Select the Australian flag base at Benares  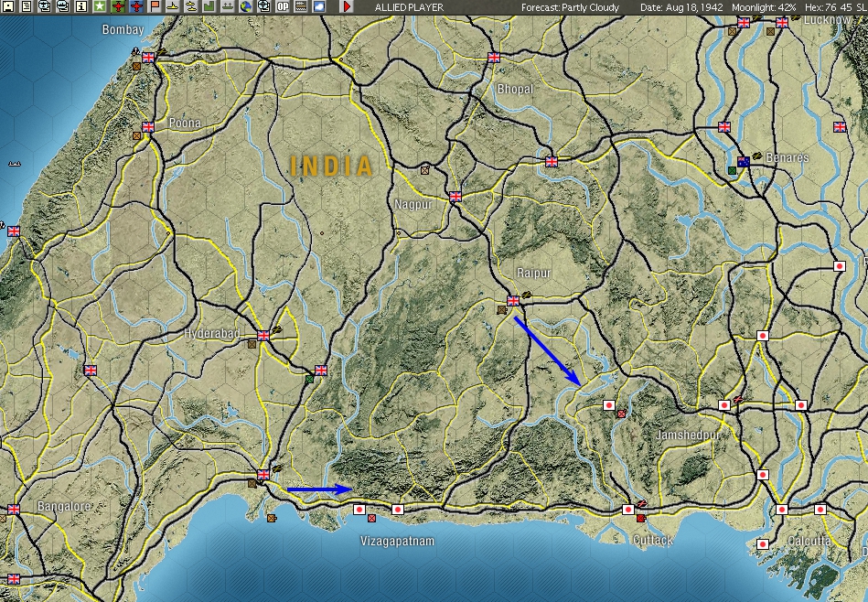[x=744, y=162]
